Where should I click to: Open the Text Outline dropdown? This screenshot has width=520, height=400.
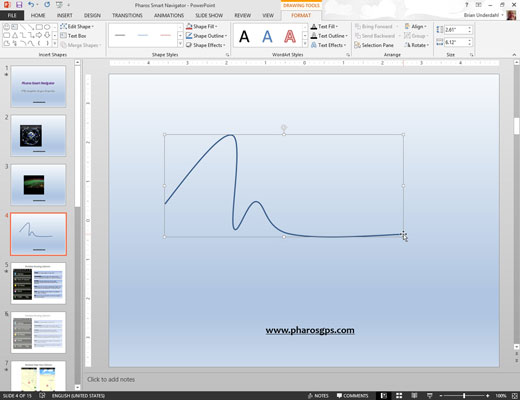(329, 36)
